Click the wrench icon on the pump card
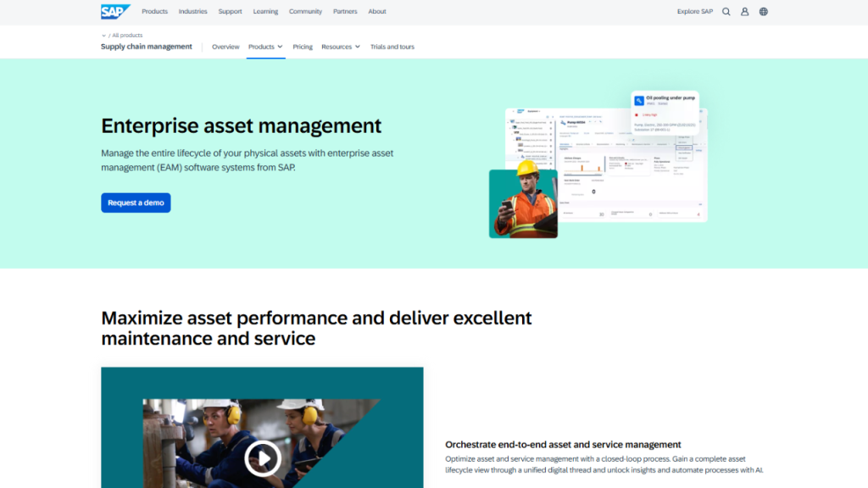This screenshot has height=488, width=868. (x=639, y=101)
